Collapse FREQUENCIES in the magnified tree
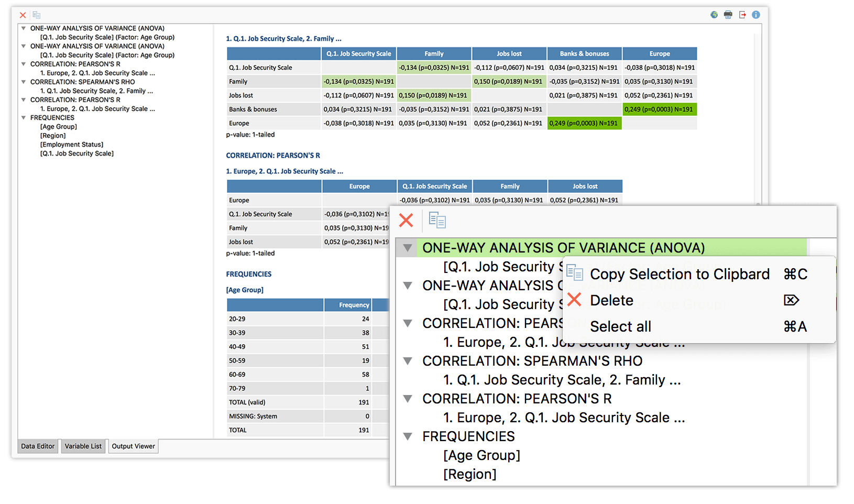 pyautogui.click(x=408, y=436)
